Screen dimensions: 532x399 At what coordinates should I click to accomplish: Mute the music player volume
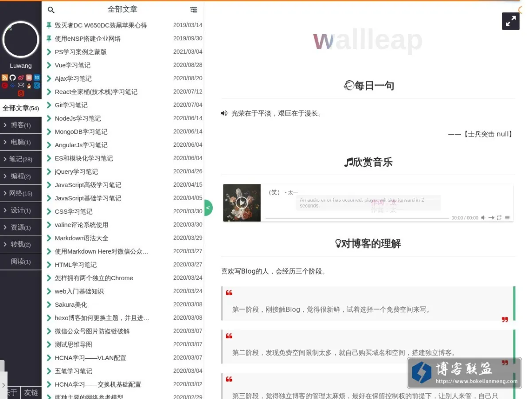483,218
